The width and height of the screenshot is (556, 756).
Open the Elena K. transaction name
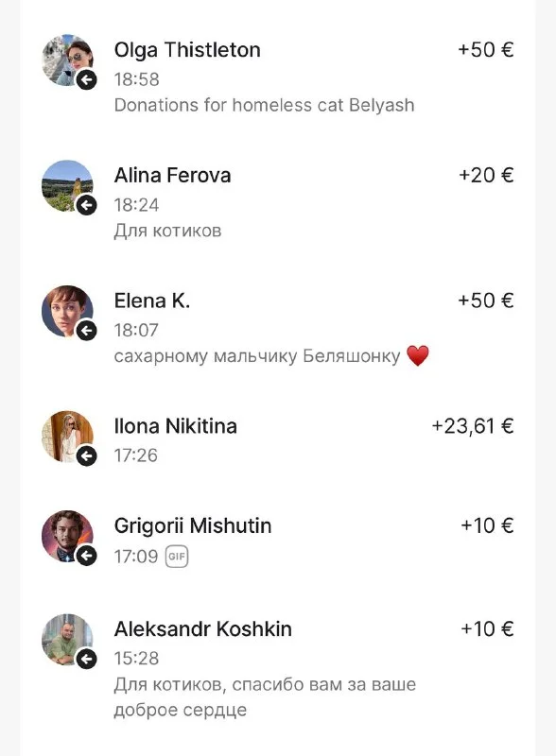[152, 301]
